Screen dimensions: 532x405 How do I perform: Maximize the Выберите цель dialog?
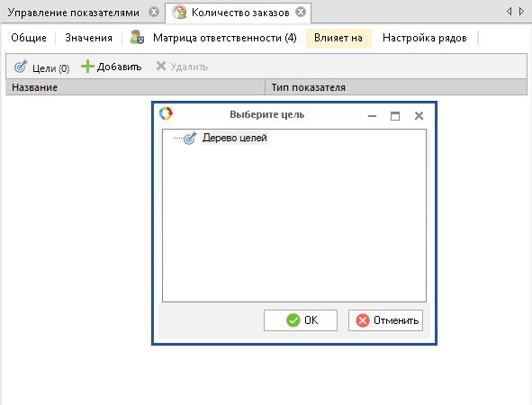point(395,116)
